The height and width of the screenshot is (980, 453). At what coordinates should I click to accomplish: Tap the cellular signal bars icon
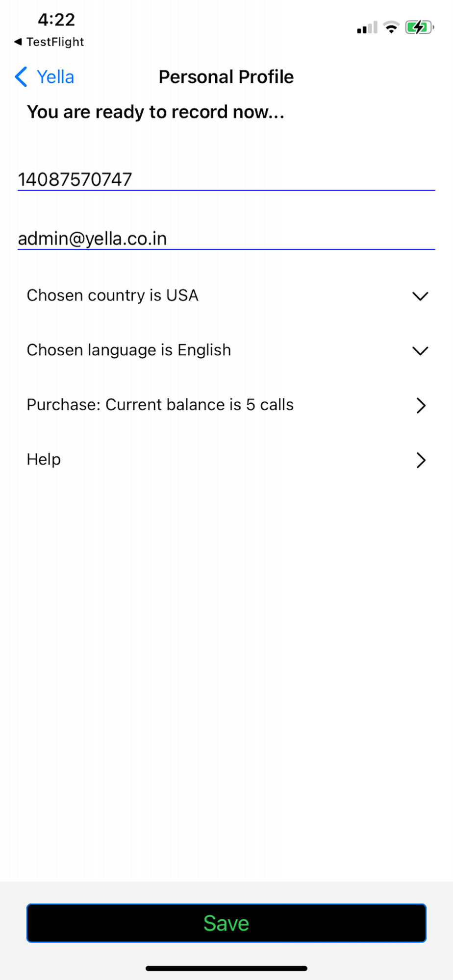367,28
